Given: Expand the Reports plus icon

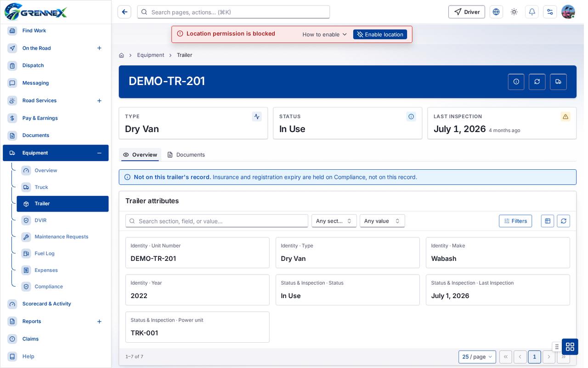Looking at the screenshot, I should 99,322.
